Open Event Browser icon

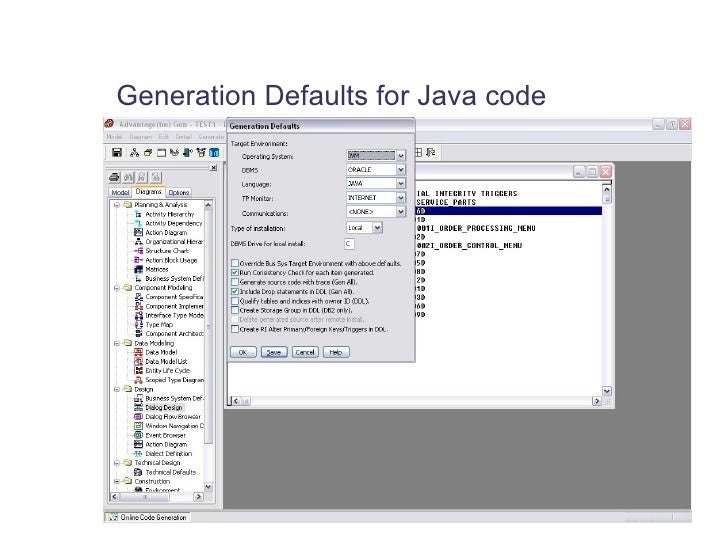[x=138, y=435]
